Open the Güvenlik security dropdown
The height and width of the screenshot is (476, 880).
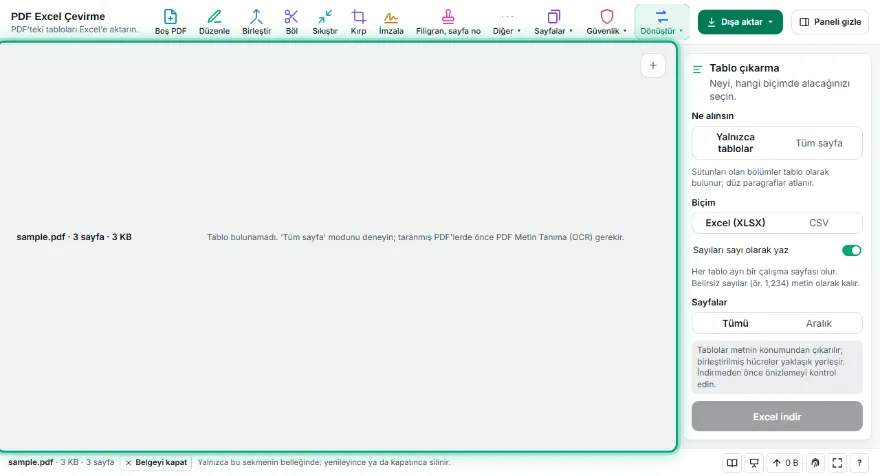point(607,22)
